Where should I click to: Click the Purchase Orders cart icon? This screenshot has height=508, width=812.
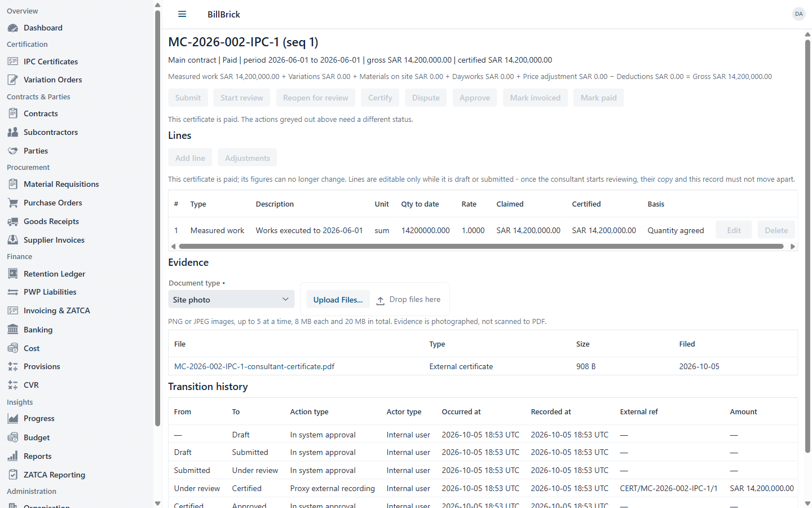[x=13, y=203]
